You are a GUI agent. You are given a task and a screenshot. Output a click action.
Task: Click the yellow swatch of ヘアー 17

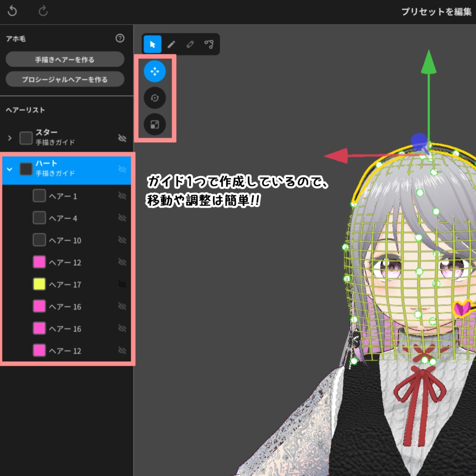point(39,284)
